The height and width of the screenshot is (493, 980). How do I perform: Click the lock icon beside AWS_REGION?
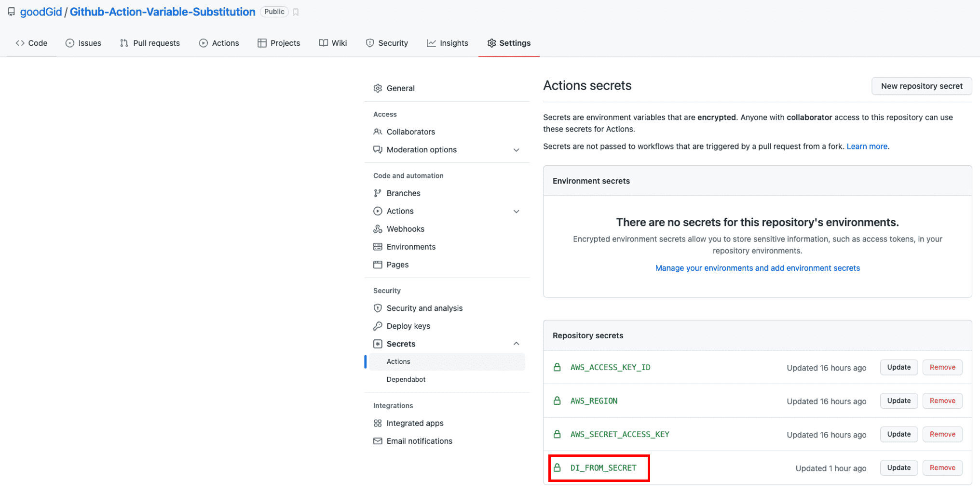[557, 400]
